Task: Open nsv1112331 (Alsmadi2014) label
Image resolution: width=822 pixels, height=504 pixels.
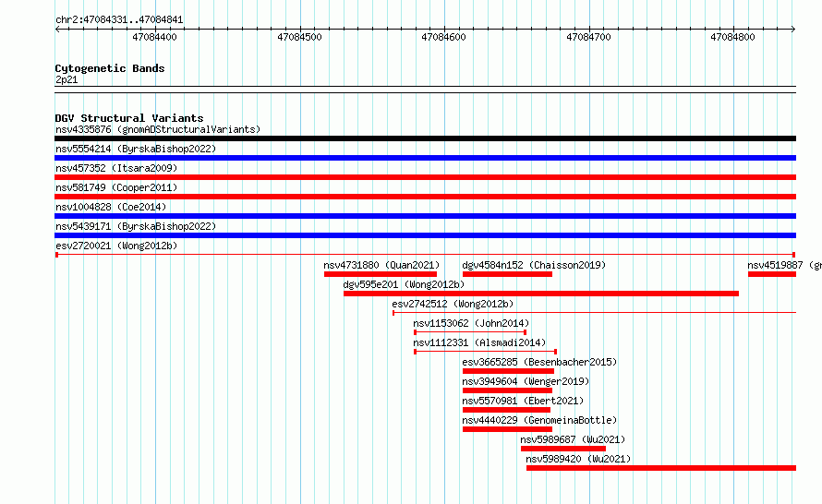Action: (479, 342)
